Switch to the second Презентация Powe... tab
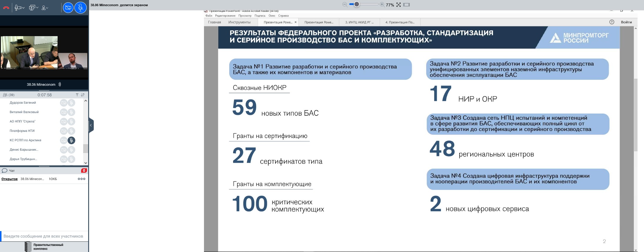Screen dimensions: 644x252 (x=319, y=22)
